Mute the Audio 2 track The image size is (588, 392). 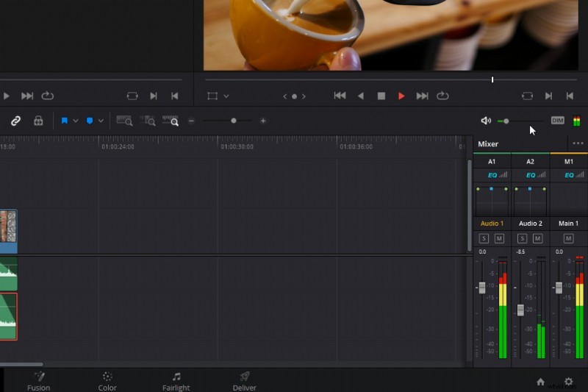point(538,238)
